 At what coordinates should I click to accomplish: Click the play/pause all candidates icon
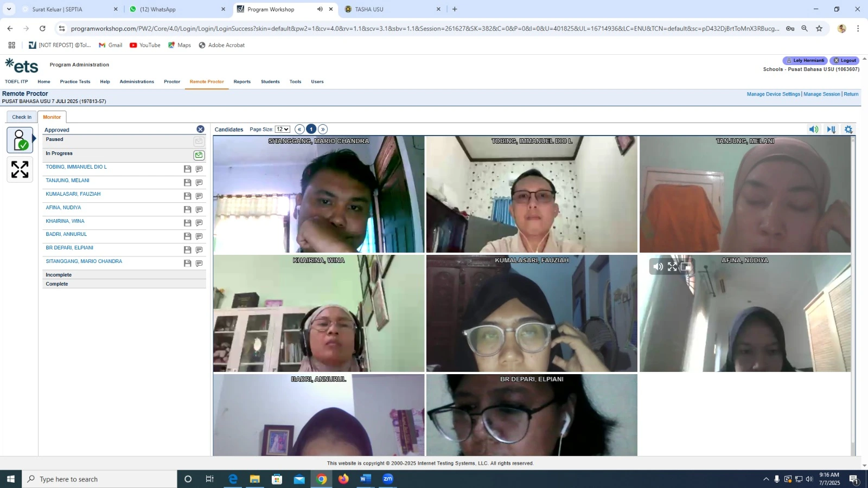(x=831, y=130)
